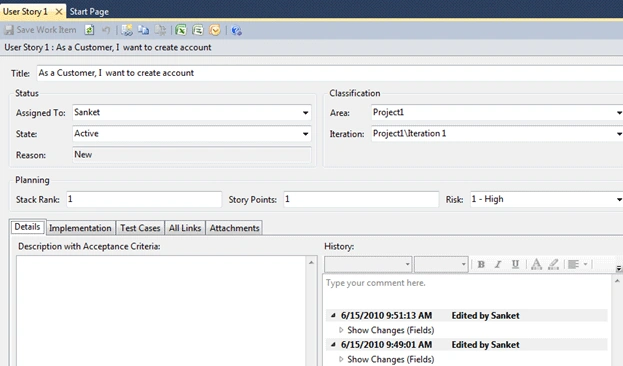Screen dimensions: 623x366
Task: Open the Iteration dropdown arrow
Action: (x=619, y=134)
